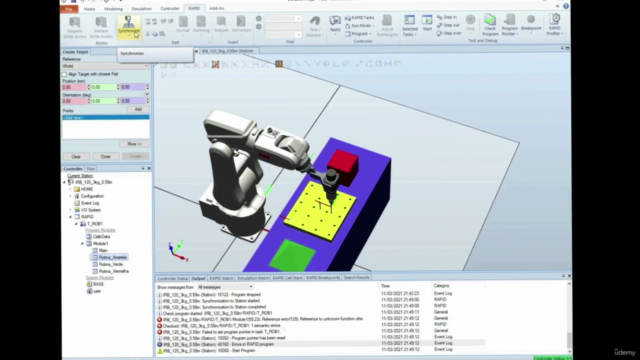This screenshot has height=360, width=640.
Task: Click the Start program button
Action: 427,23
